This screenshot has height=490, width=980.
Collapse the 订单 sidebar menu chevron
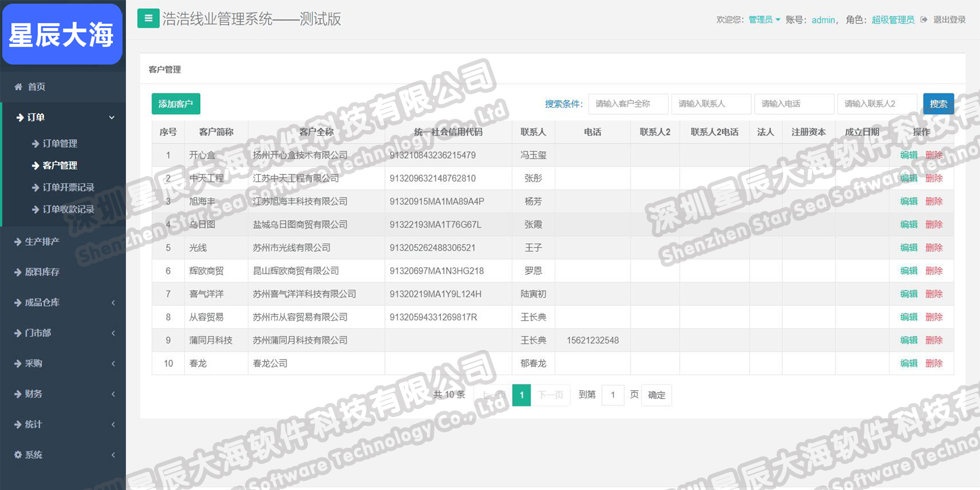coord(111,118)
